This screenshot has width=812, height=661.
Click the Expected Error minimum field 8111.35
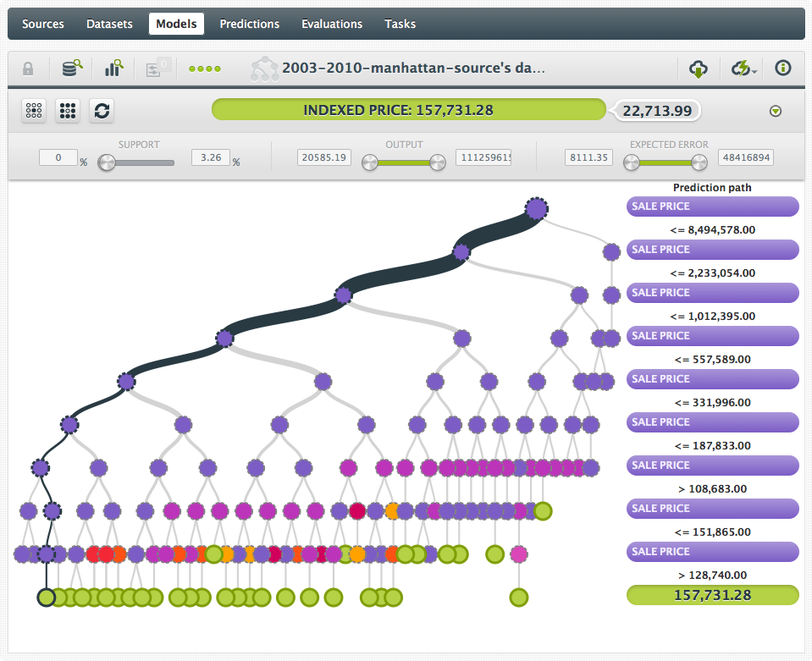point(588,157)
